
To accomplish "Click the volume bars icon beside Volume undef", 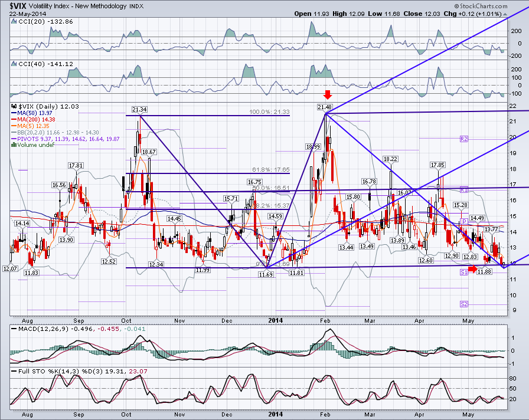I will [x=14, y=145].
